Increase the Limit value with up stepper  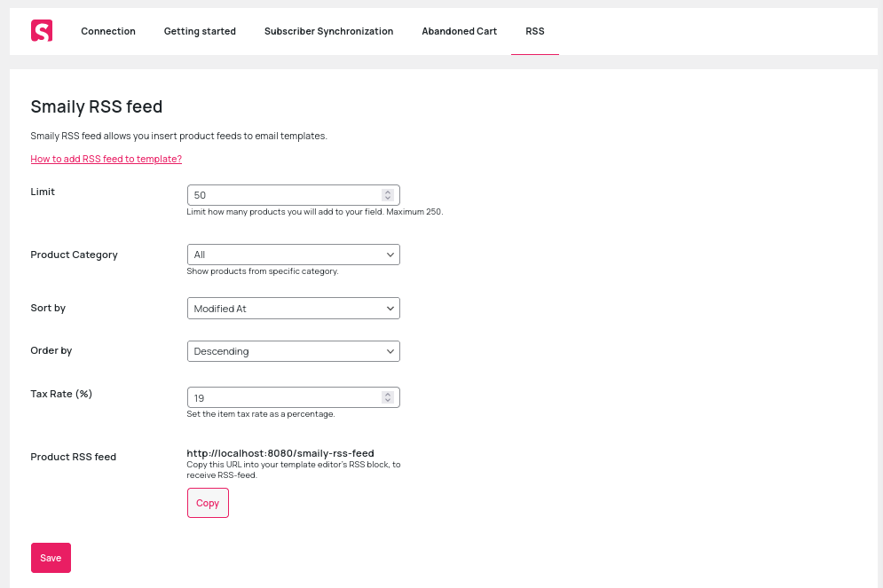tap(388, 192)
